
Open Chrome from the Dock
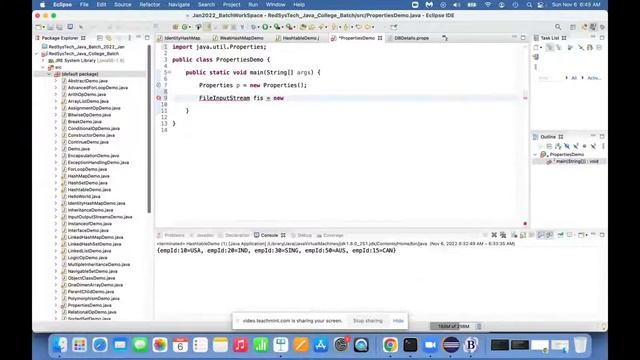(x=390, y=345)
